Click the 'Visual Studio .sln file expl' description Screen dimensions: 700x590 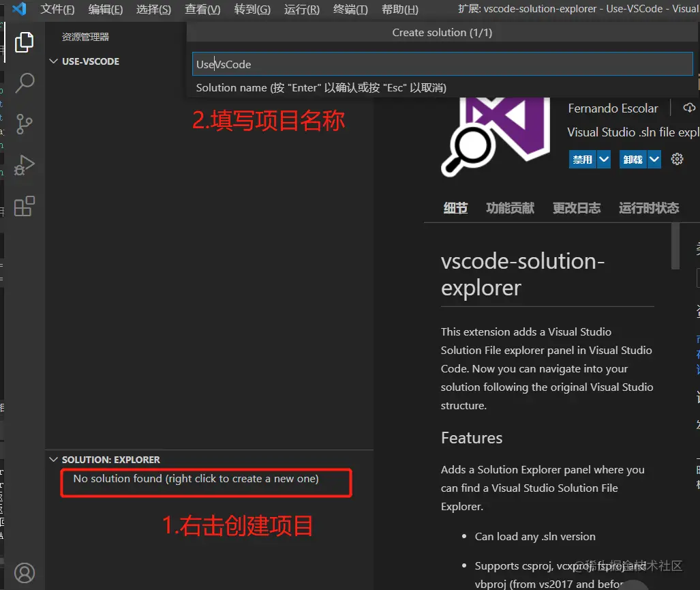pos(633,132)
